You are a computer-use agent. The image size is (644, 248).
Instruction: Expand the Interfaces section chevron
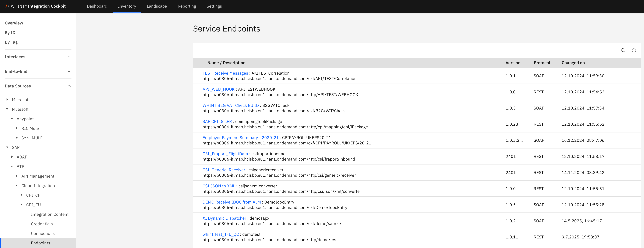69,57
